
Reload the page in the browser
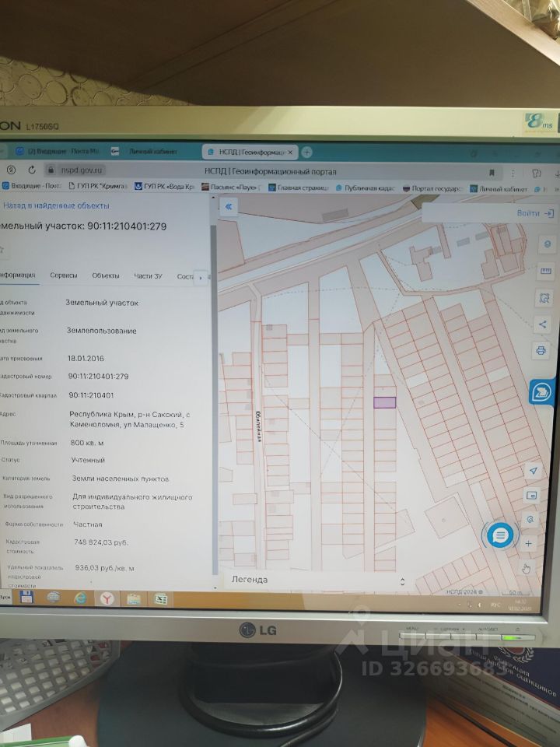coord(32,170)
